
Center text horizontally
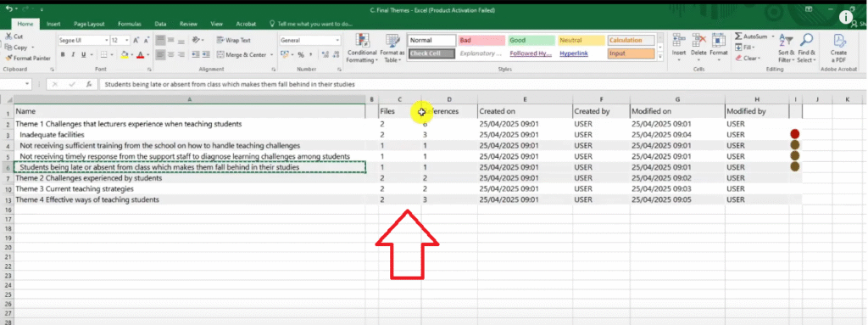(171, 55)
